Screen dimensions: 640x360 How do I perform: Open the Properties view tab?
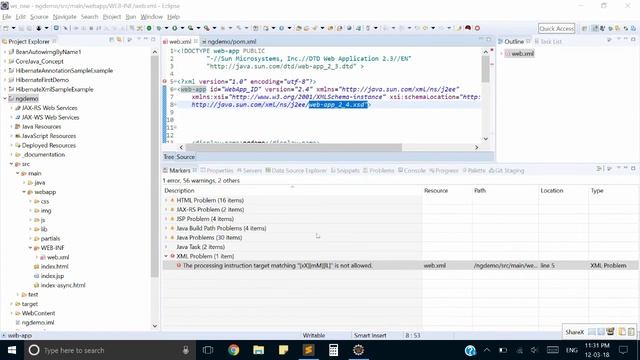216,170
